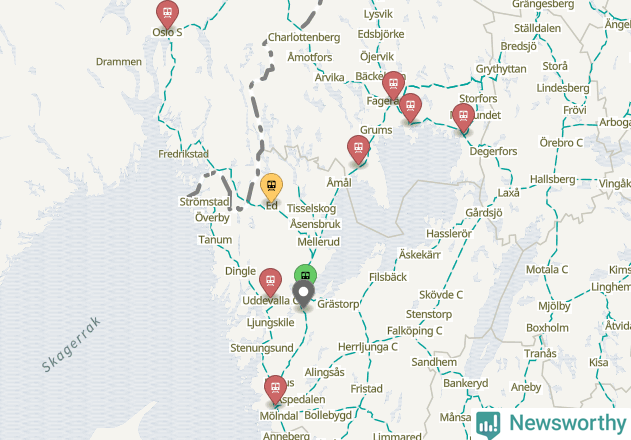Click the red train marker at Uddevalla C
This screenshot has width=631, height=440.
(270, 281)
